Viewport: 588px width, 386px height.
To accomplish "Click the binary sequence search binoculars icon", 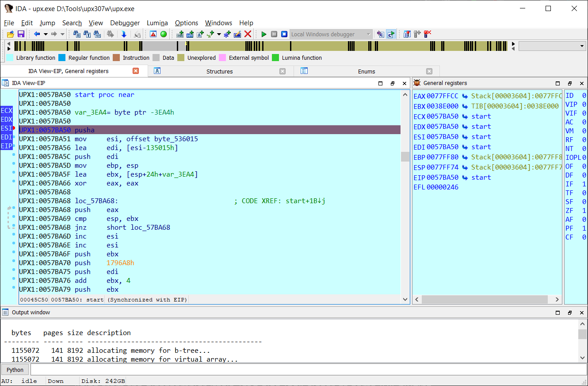I will coord(98,34).
